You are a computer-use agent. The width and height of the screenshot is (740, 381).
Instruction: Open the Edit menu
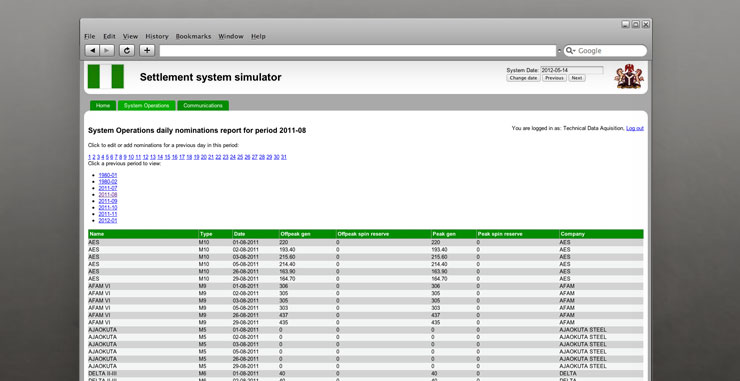coord(109,36)
